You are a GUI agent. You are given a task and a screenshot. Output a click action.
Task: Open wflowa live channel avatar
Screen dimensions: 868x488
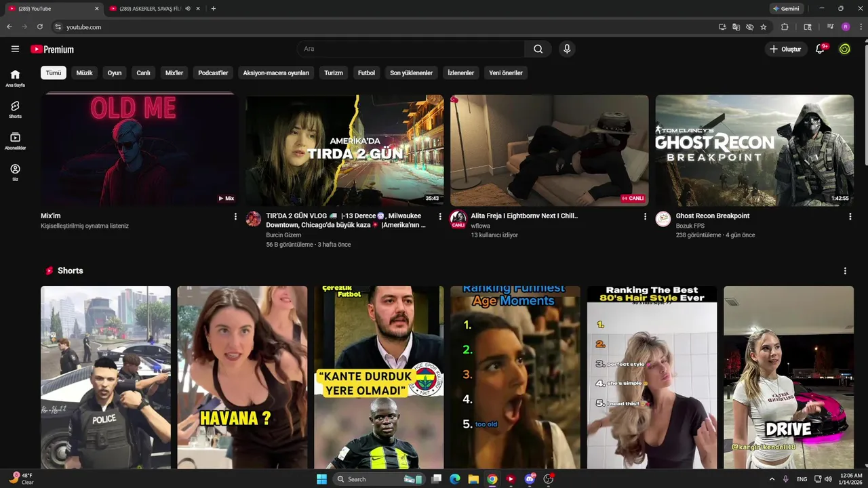(458, 219)
